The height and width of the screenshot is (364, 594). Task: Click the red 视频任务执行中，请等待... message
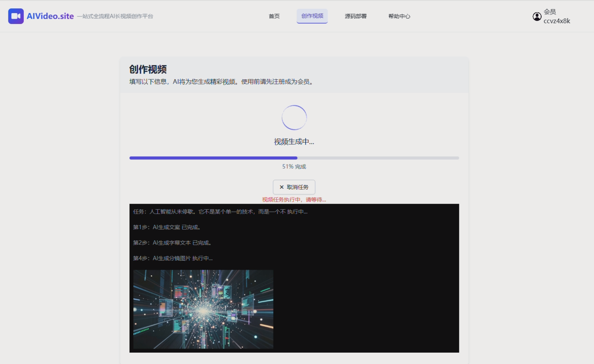294,200
